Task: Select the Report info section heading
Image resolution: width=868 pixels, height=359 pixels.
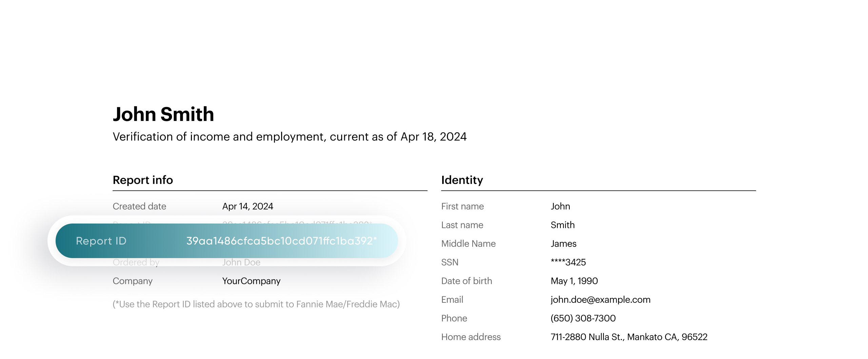Action: pyautogui.click(x=143, y=180)
